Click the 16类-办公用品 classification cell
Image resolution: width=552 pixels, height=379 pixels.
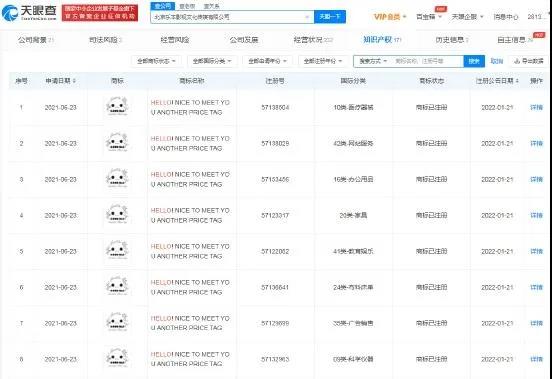click(x=353, y=179)
